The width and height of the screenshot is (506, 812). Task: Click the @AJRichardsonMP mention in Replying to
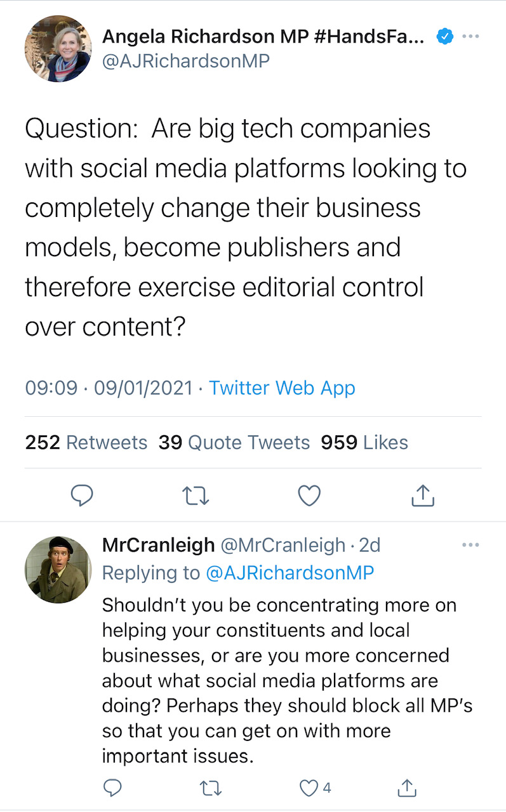(x=290, y=573)
